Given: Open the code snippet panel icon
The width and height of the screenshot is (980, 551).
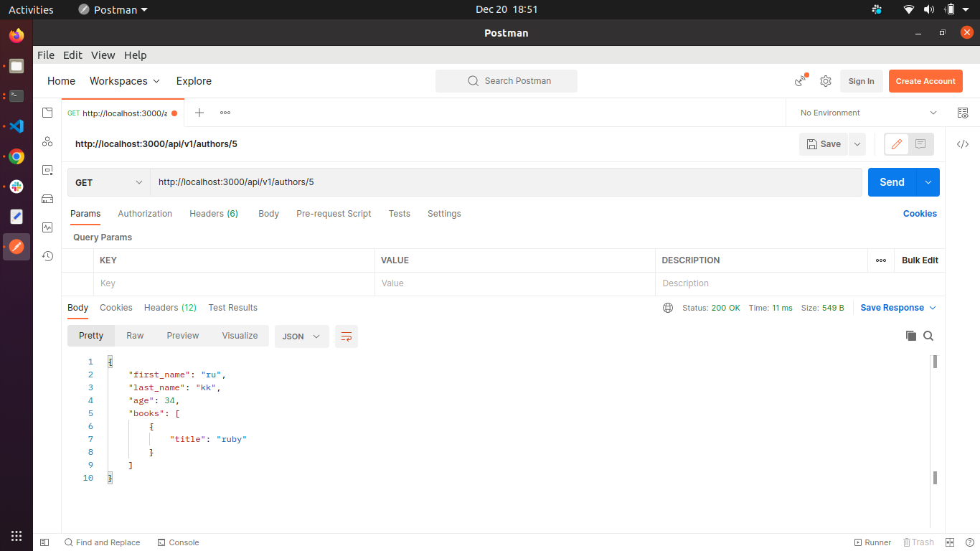Looking at the screenshot, I should point(963,144).
